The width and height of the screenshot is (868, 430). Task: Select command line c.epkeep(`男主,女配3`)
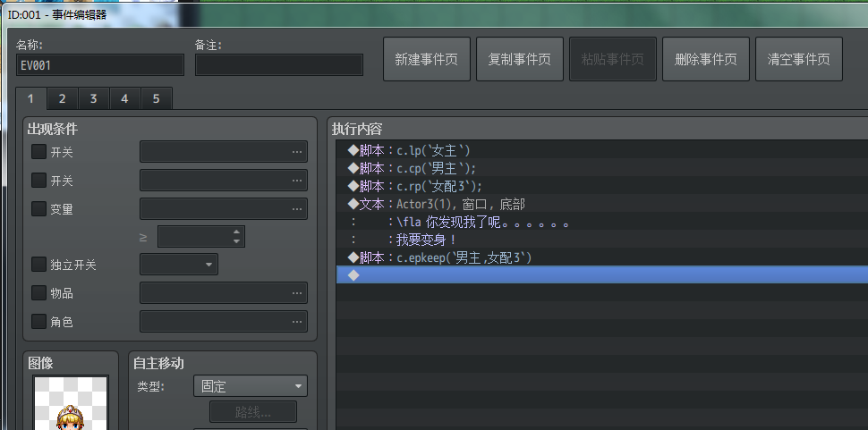(601, 257)
